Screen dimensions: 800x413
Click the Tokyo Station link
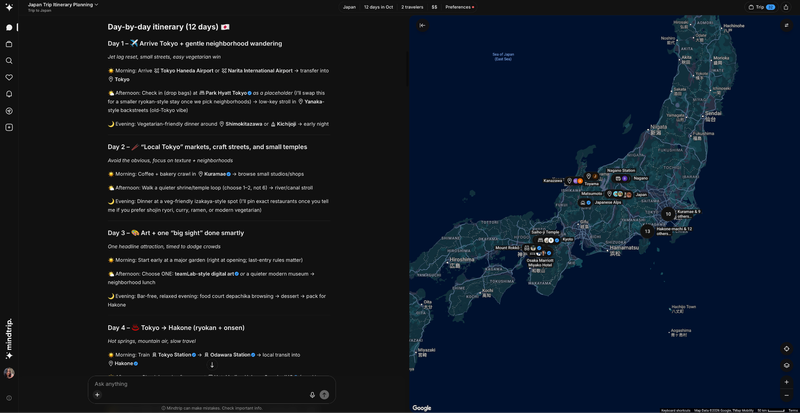(x=174, y=355)
